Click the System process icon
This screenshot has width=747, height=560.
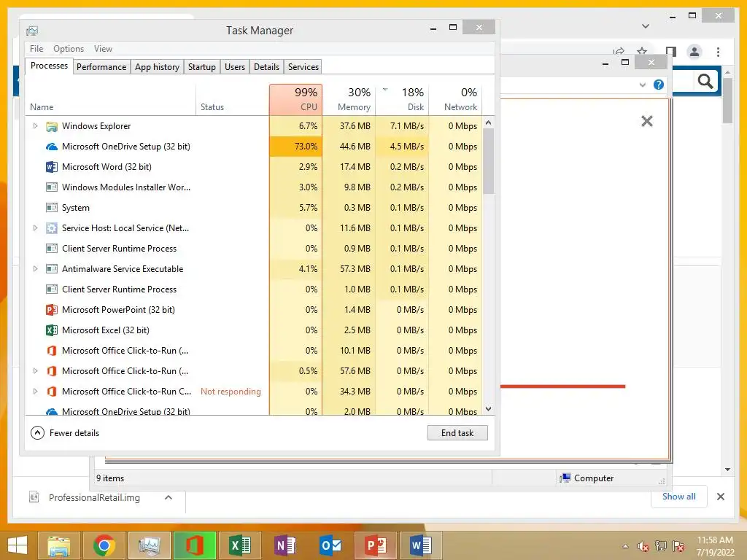tap(52, 208)
